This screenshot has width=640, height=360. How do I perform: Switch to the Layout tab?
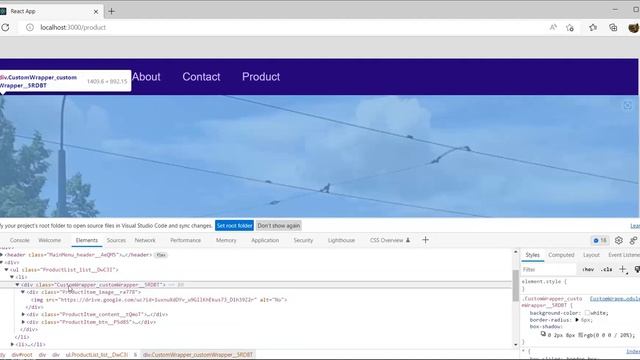point(591,255)
